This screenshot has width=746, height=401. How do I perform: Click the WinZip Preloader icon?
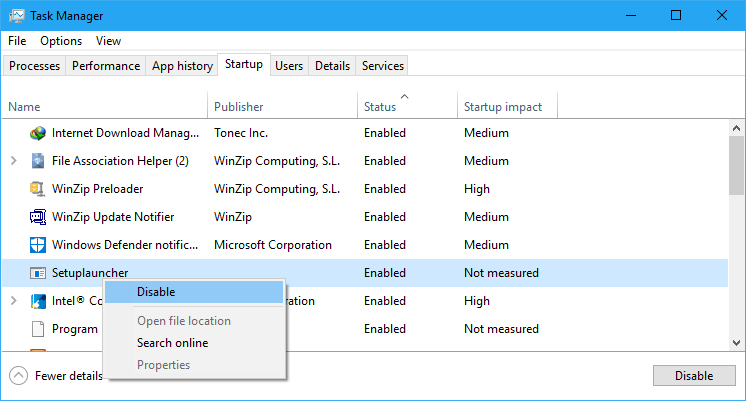click(x=38, y=189)
